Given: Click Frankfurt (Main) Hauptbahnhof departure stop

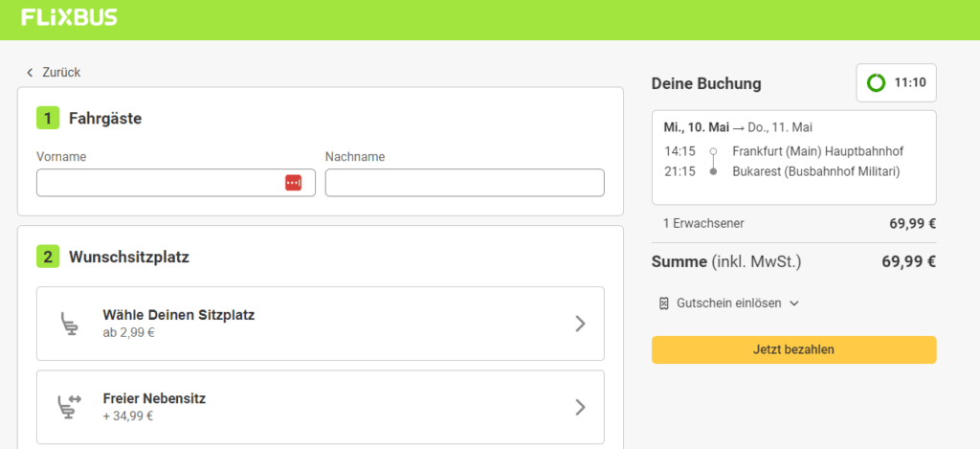Looking at the screenshot, I should pos(818,151).
